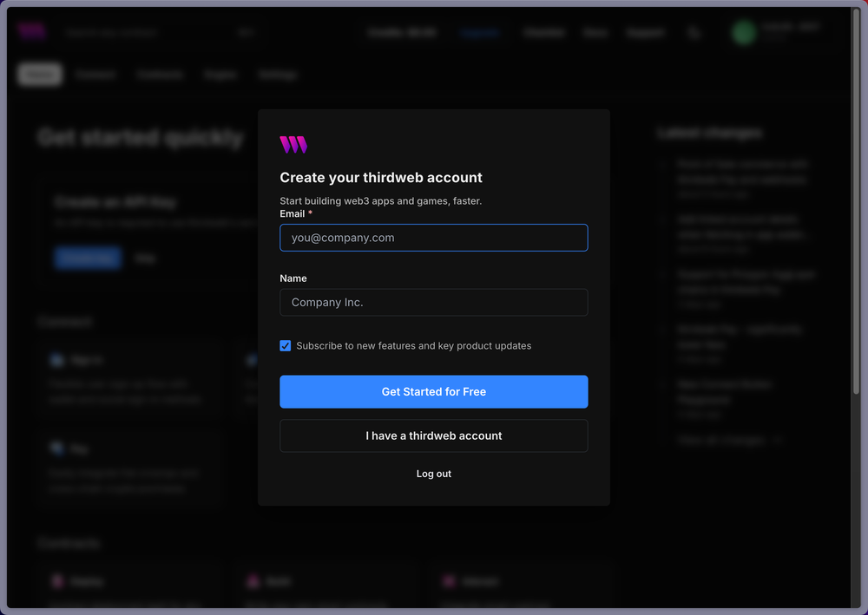Select the Pay icon in the Connect section
The width and height of the screenshot is (868, 615).
[x=55, y=448]
